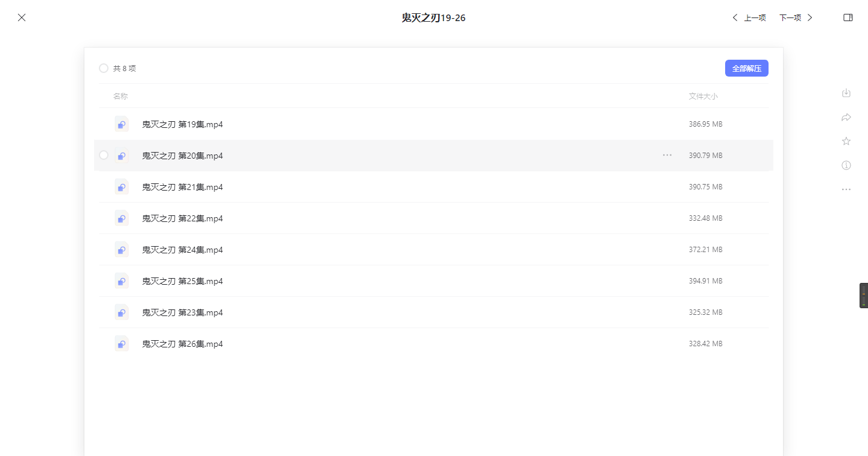Click the 全部解压 extract all button
This screenshot has height=456, width=868.
(746, 68)
